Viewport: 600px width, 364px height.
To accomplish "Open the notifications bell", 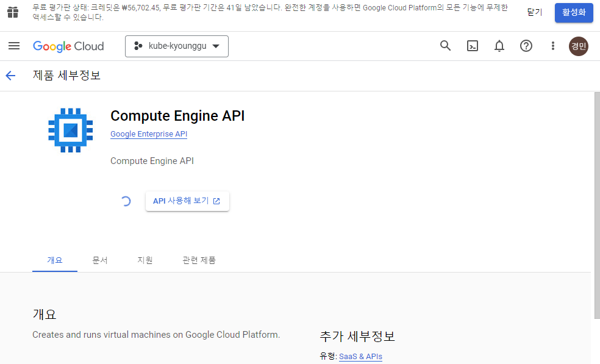I will point(499,46).
